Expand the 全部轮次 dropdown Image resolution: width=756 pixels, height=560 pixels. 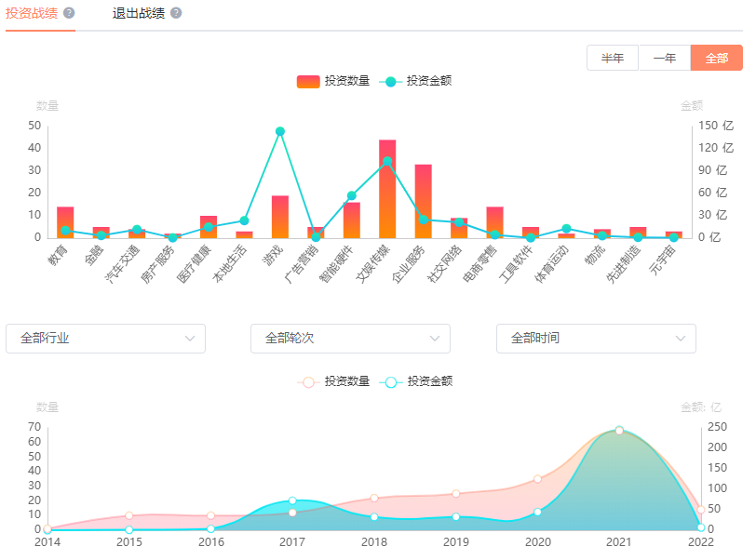coord(350,339)
